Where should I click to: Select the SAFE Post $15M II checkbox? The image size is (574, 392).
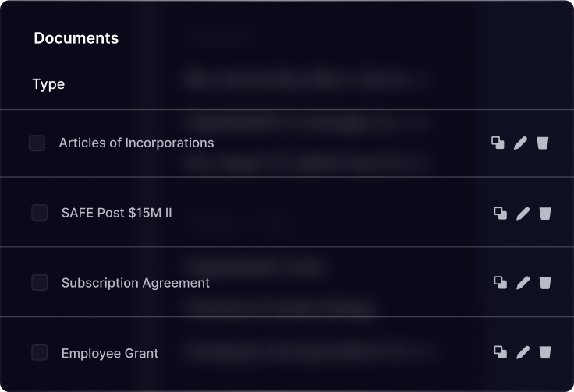pyautogui.click(x=40, y=213)
